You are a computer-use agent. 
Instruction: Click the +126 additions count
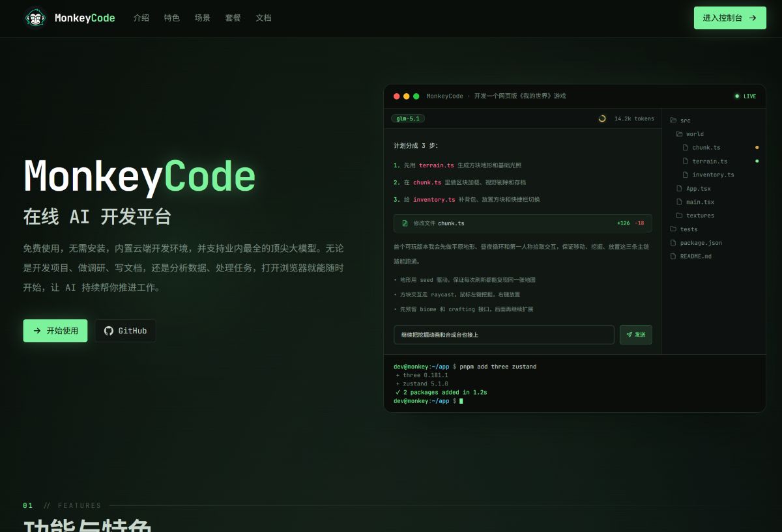click(624, 223)
